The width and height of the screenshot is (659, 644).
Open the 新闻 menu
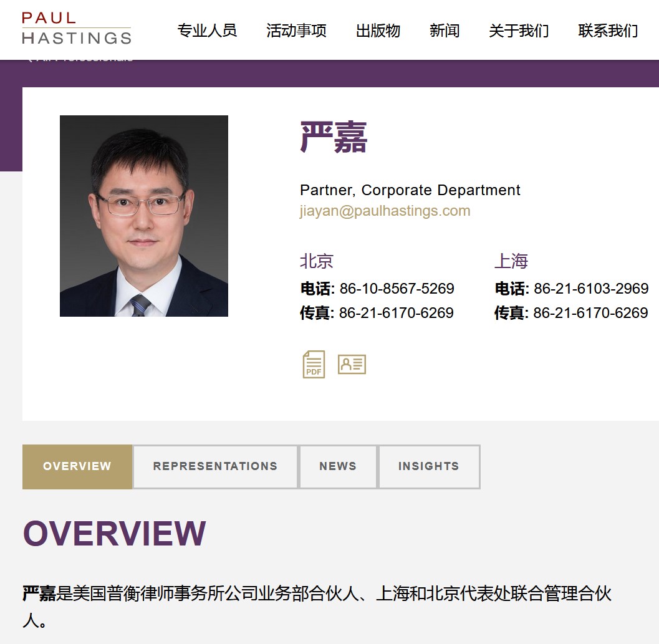[445, 31]
